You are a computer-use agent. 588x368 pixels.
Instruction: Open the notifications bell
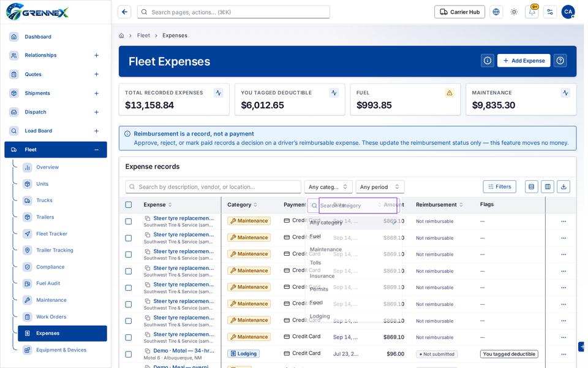(532, 12)
